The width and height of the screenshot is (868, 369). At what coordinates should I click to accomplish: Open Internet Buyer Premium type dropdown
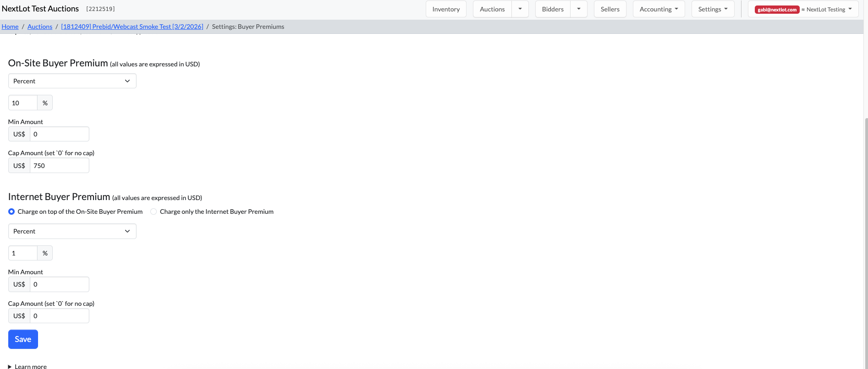(72, 231)
